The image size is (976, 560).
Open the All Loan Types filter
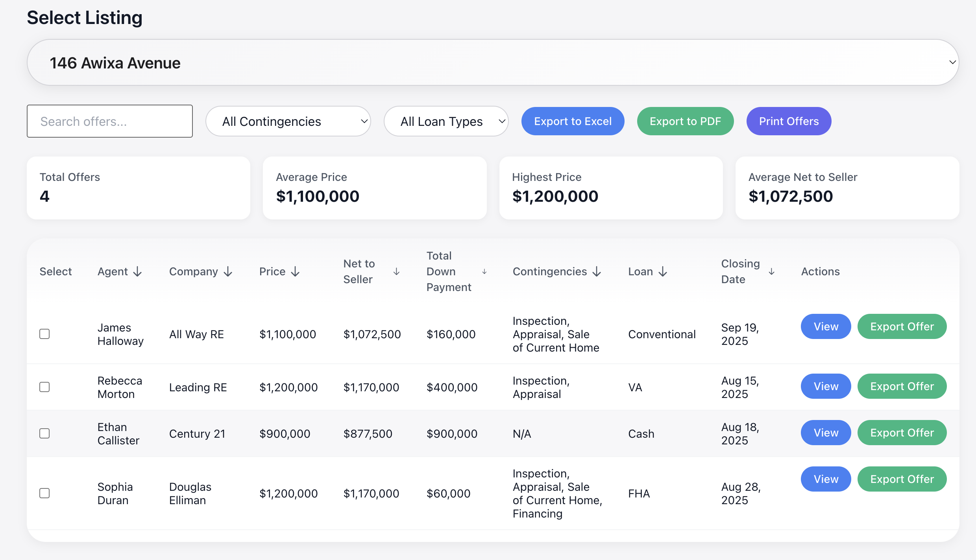[446, 122]
